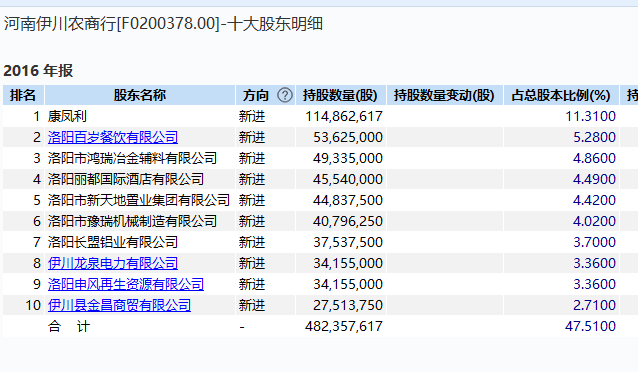
Task: Click the 2016 年报 section heading
Action: 38,71
